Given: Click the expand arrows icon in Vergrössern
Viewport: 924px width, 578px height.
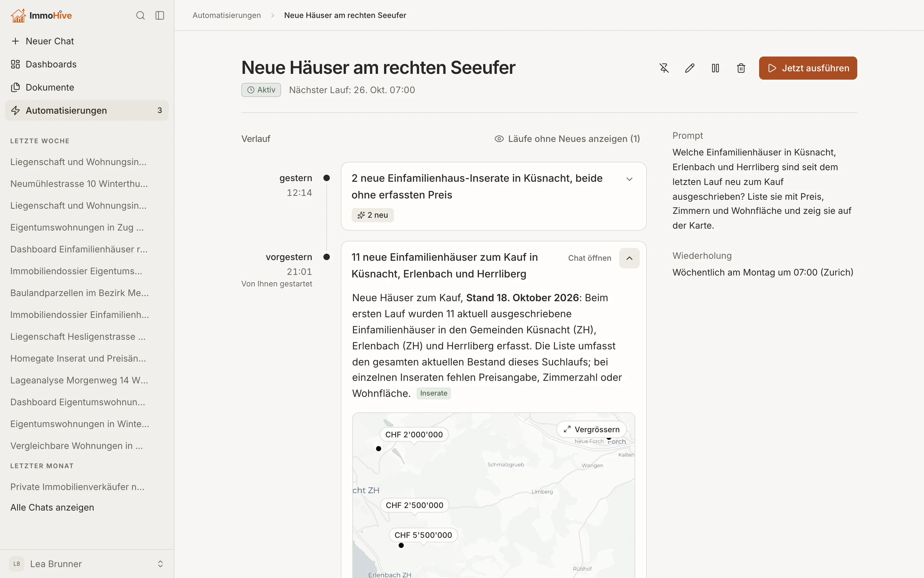Looking at the screenshot, I should pyautogui.click(x=567, y=429).
